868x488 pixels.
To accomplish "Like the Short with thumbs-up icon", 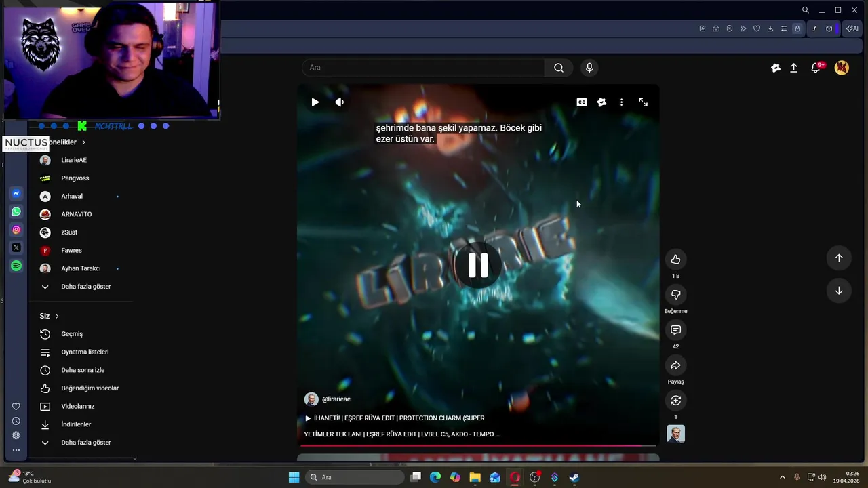I will (675, 260).
